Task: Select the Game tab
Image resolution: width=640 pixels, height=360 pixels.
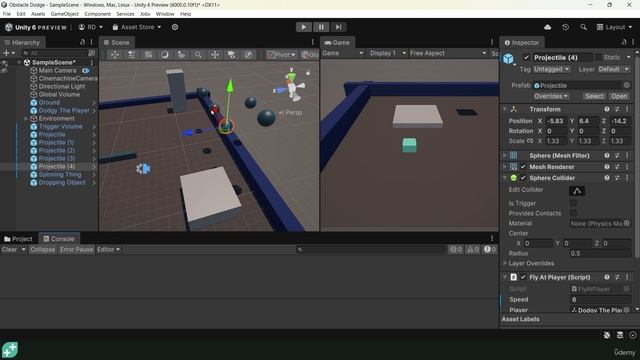Action: coord(337,42)
